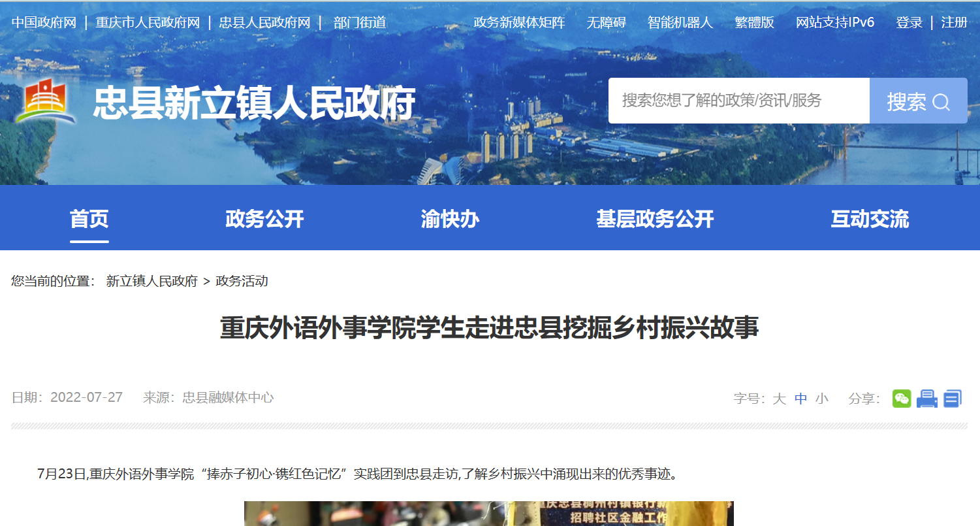
Task: Click the policy search input field
Action: click(x=739, y=101)
